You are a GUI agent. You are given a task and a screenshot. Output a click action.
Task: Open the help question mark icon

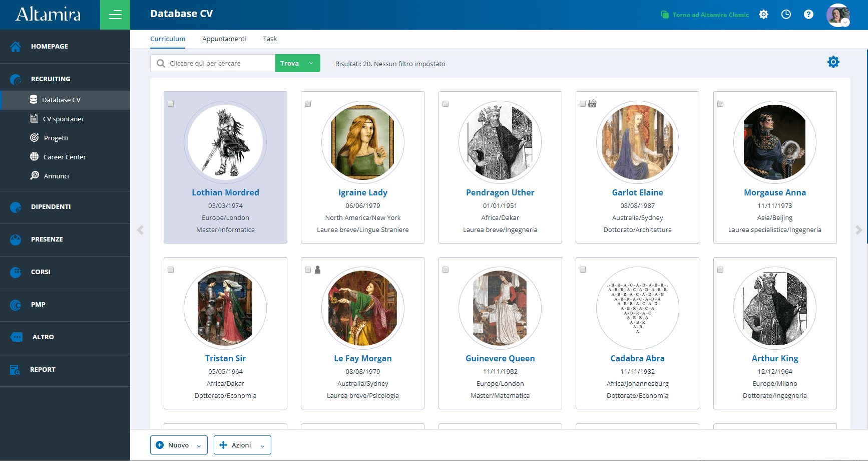tap(809, 15)
